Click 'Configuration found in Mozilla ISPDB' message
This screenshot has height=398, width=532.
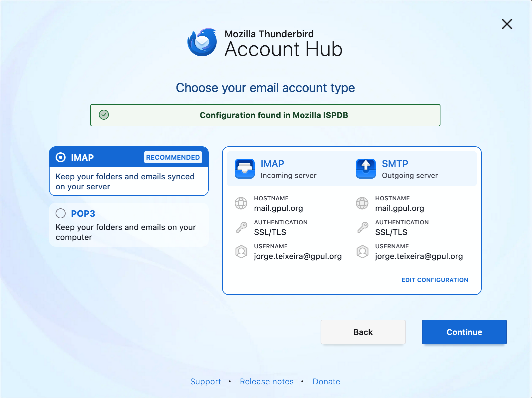[x=274, y=115]
